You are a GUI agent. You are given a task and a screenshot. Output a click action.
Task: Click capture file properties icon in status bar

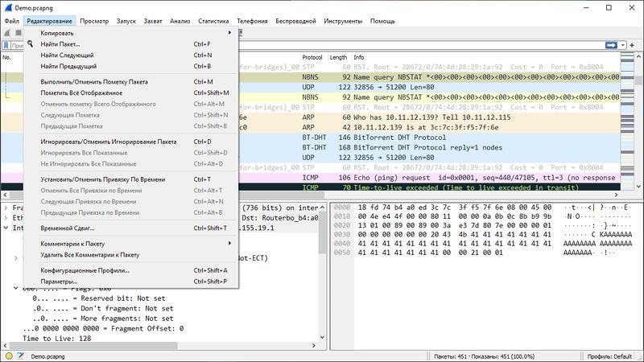point(21,356)
